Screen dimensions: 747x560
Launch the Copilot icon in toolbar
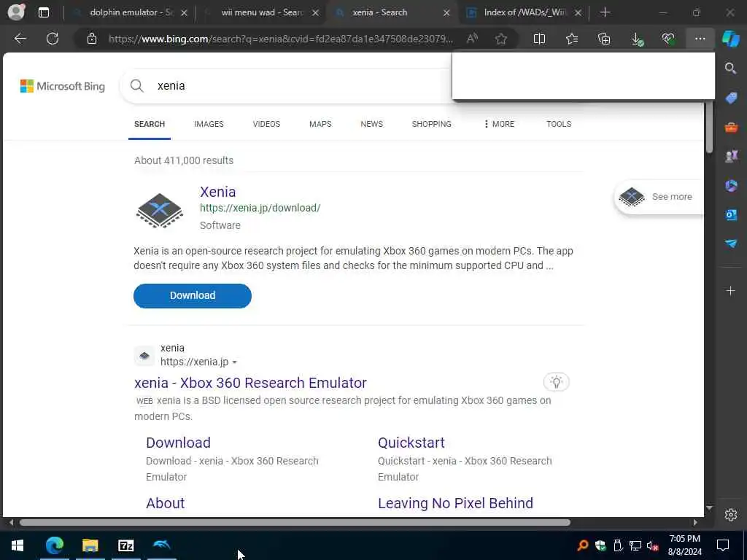coord(731,39)
